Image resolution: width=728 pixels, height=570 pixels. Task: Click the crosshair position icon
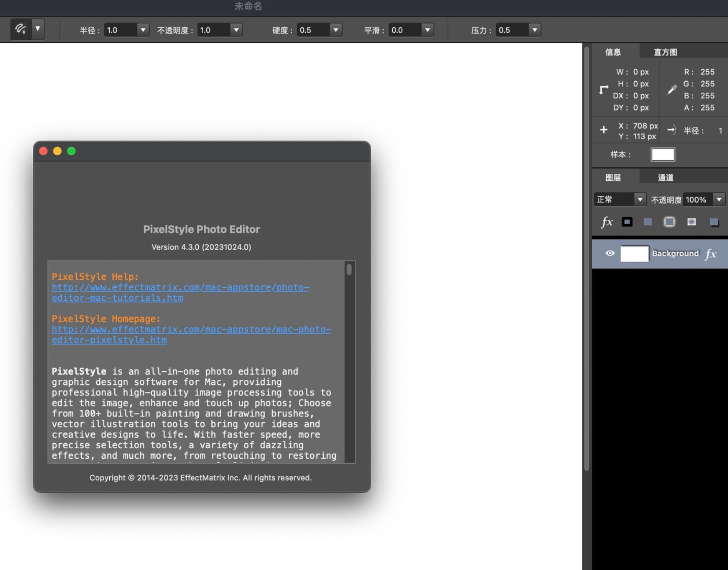tap(604, 130)
